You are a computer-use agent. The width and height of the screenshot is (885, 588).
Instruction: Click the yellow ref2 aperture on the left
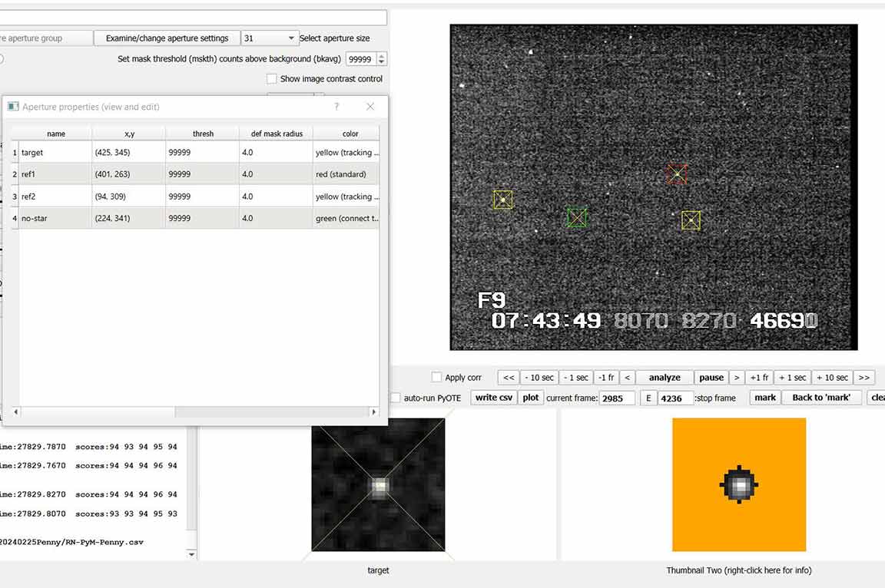(503, 200)
